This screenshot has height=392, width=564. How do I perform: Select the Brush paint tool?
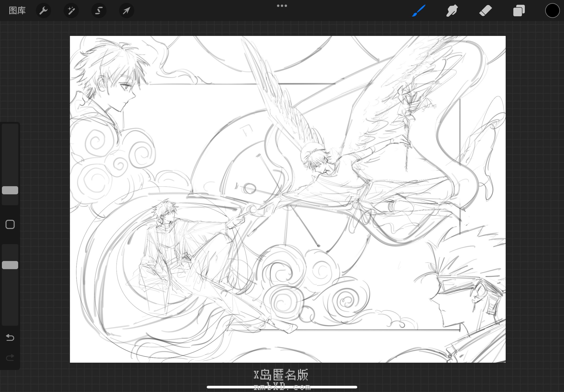(419, 11)
